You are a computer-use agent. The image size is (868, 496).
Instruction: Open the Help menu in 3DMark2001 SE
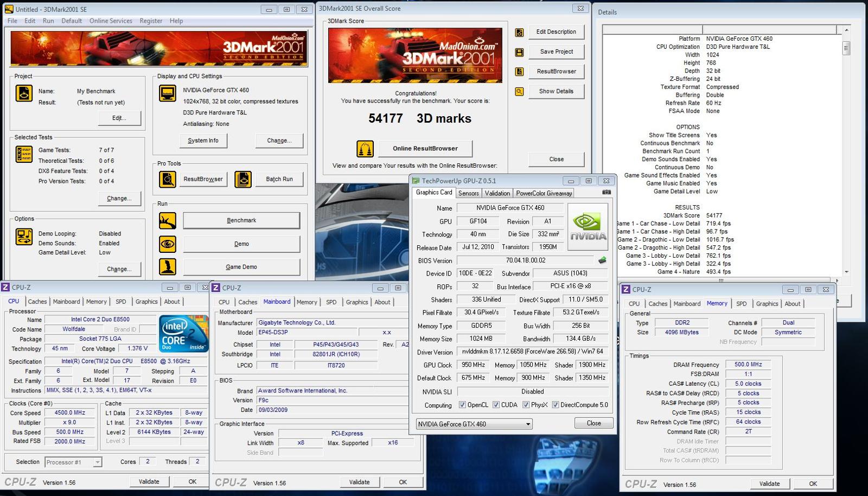pyautogui.click(x=176, y=21)
